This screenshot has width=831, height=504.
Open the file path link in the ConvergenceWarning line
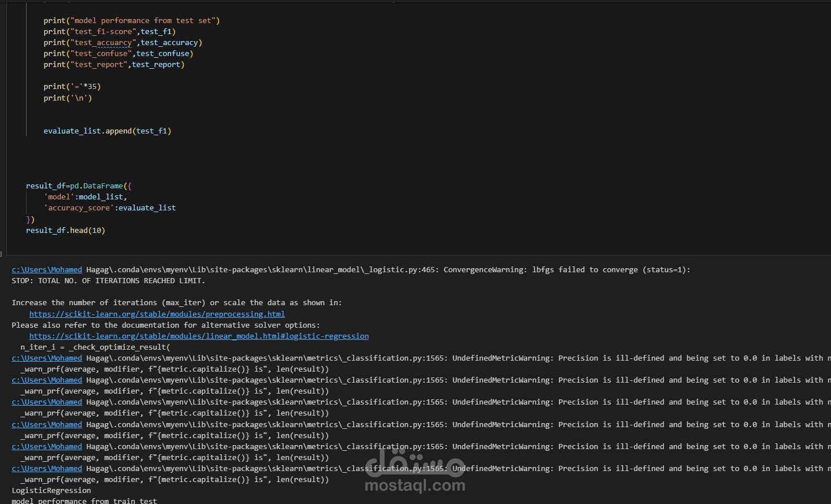tap(47, 269)
